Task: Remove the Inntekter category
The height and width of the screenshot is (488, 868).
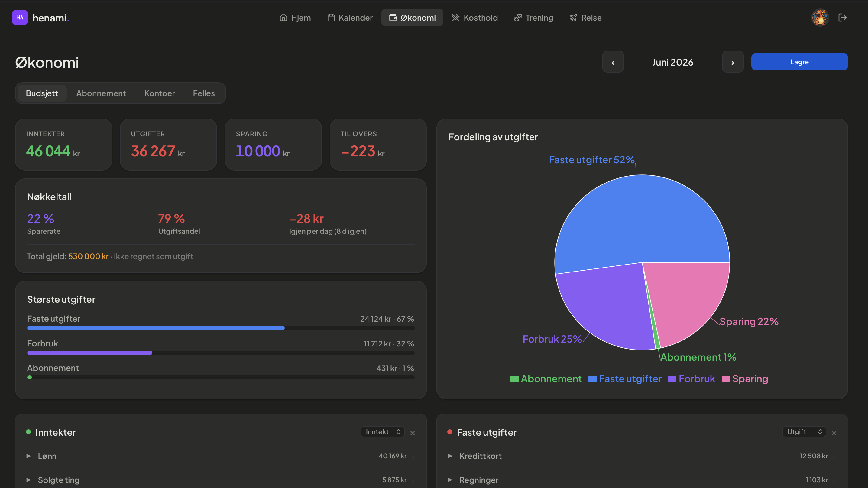Action: [413, 433]
